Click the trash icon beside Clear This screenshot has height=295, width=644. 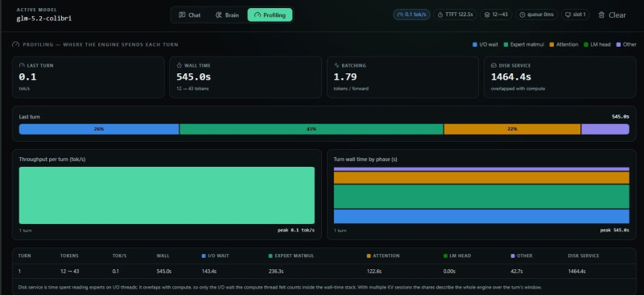[601, 15]
